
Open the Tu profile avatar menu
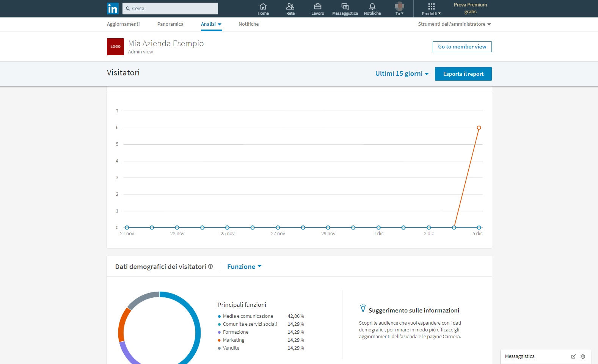399,9
